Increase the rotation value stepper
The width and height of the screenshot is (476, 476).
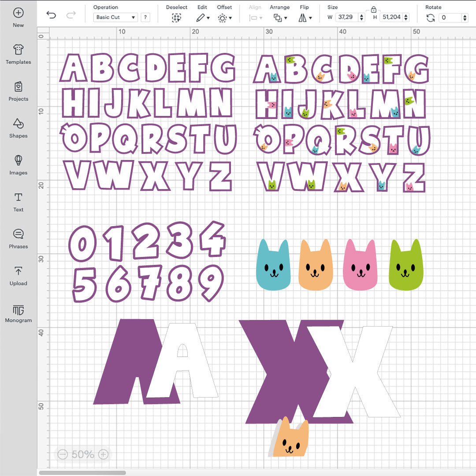point(465,15)
